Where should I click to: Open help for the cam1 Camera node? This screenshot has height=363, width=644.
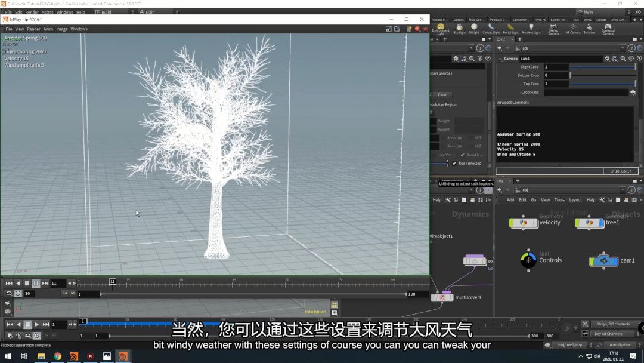click(x=639, y=59)
